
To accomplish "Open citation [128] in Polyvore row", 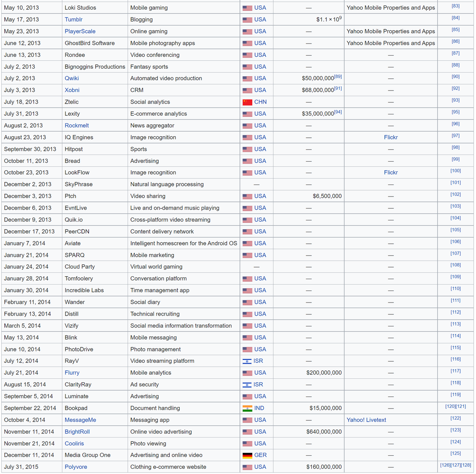I will point(466,465).
